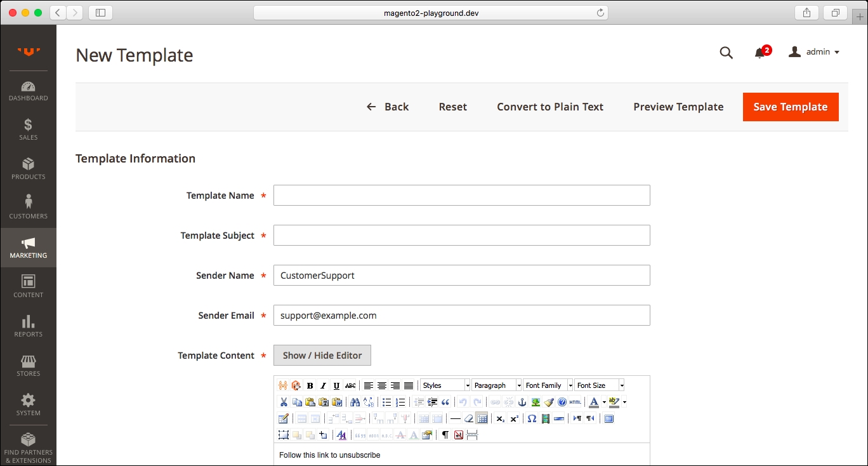Screen dimensions: 868x466
Task: Insert a bulleted list
Action: pyautogui.click(x=387, y=402)
